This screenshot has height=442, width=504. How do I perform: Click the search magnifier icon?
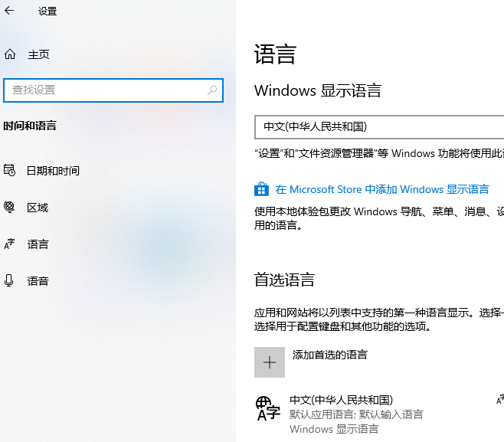coord(212,90)
